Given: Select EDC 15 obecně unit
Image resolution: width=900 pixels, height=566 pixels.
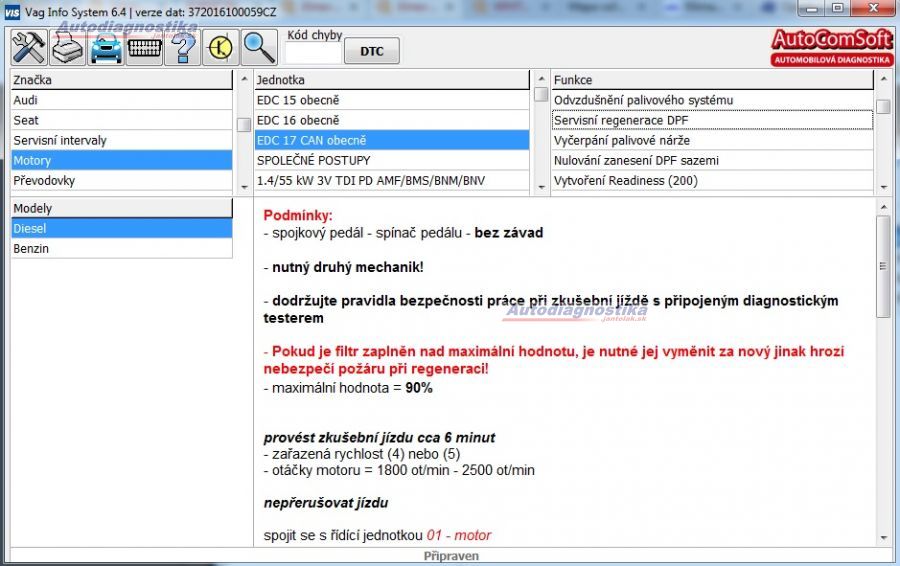Looking at the screenshot, I should point(391,100).
